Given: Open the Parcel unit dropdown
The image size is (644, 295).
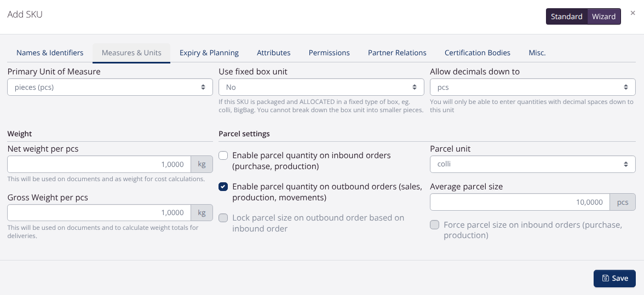Looking at the screenshot, I should point(532,164).
